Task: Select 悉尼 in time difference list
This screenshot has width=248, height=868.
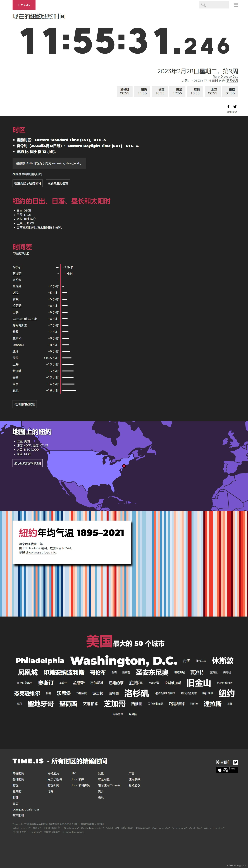Action: (16, 391)
